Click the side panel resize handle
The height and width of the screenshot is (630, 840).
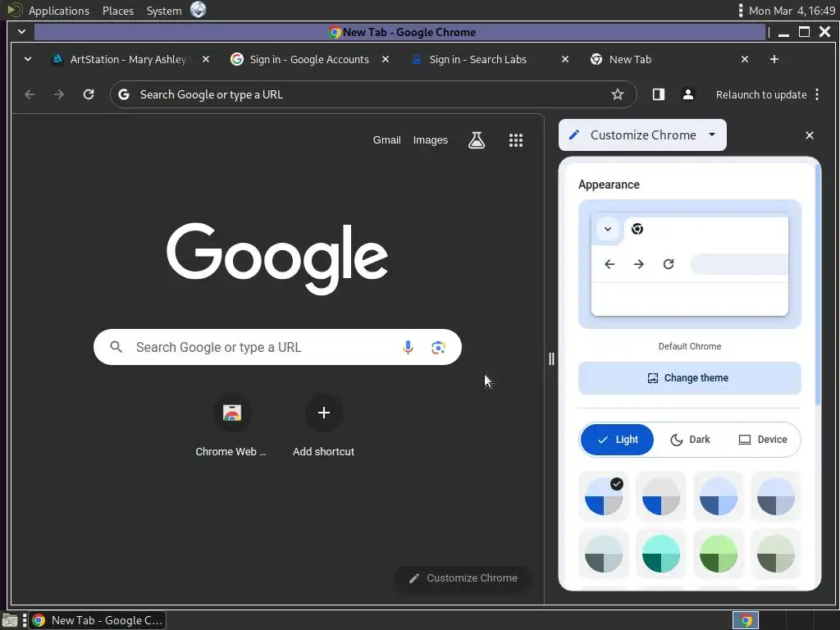click(x=551, y=358)
